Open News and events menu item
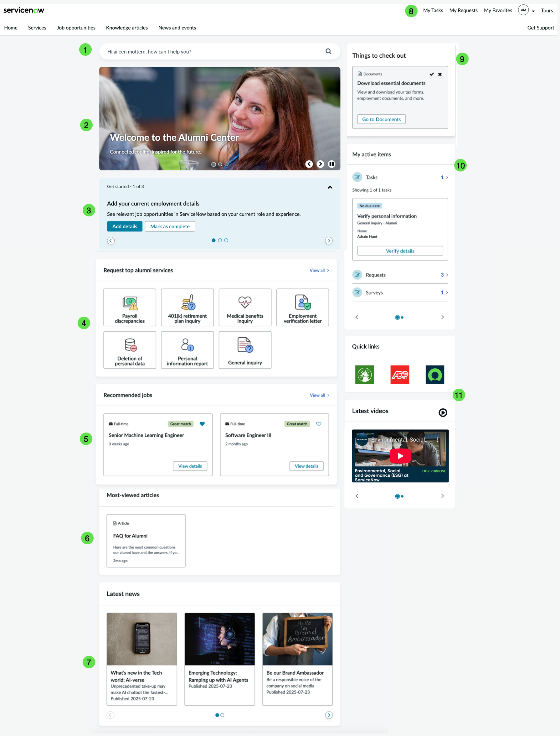 click(x=177, y=28)
